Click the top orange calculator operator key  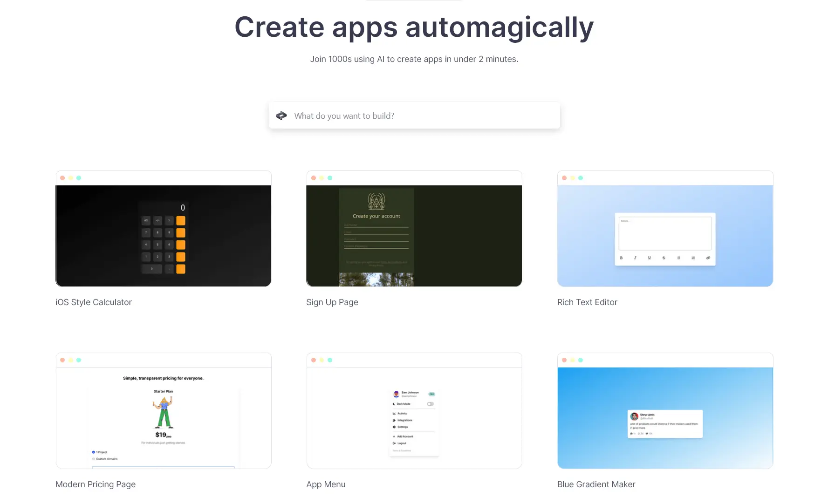181,221
